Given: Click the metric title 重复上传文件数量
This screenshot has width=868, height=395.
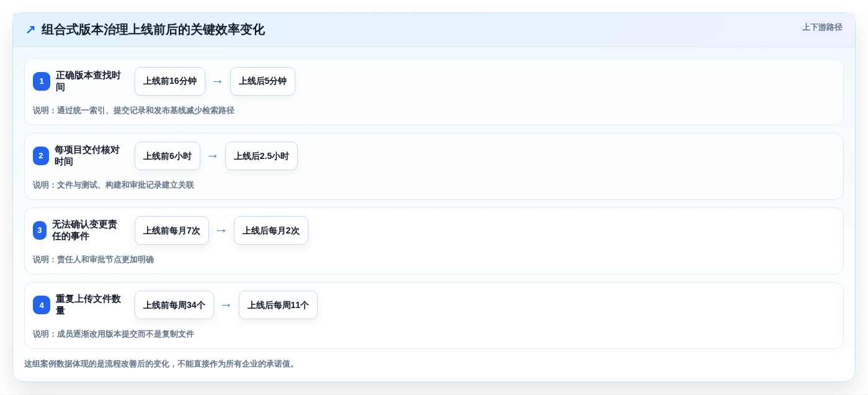Looking at the screenshot, I should tap(88, 305).
